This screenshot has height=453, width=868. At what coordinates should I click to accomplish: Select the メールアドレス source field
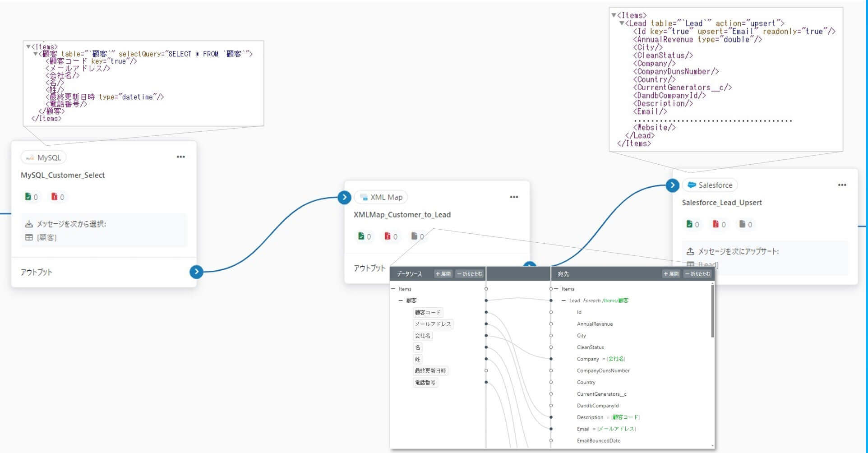pos(433,324)
